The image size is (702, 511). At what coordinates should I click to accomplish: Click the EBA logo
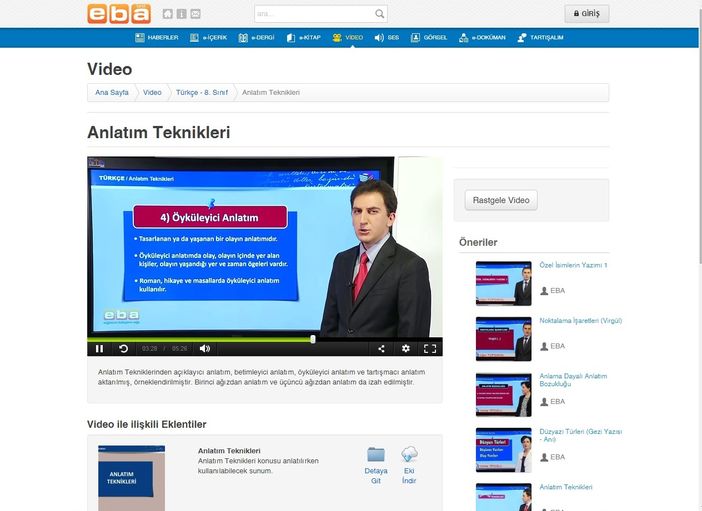tap(119, 13)
